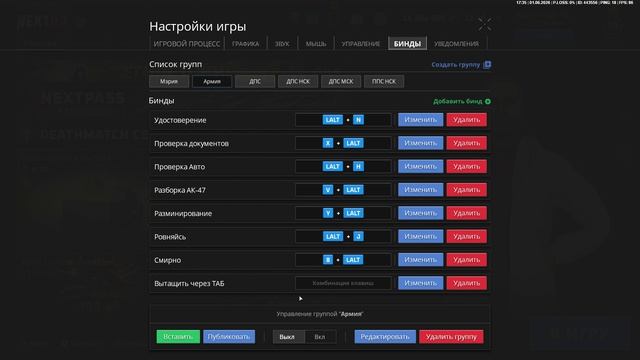The image size is (640, 360).
Task: Click key combination field for Разминирование
Action: coord(343,213)
